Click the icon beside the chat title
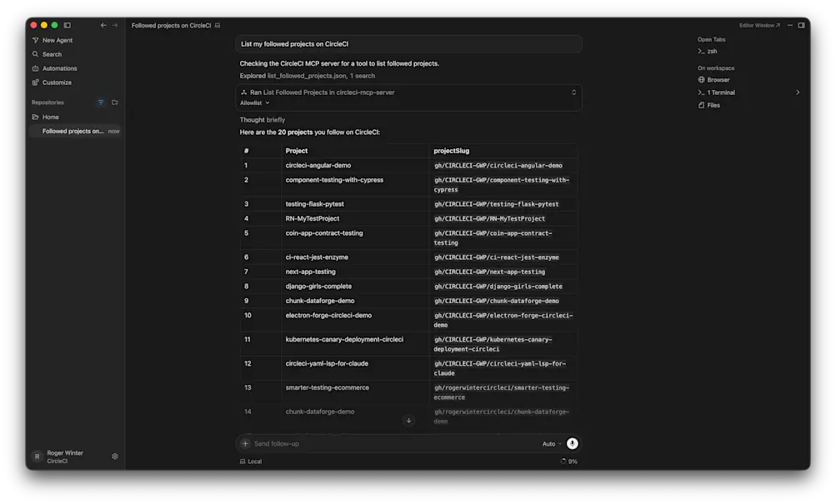Viewport: 836px width, 504px height. coord(218,26)
